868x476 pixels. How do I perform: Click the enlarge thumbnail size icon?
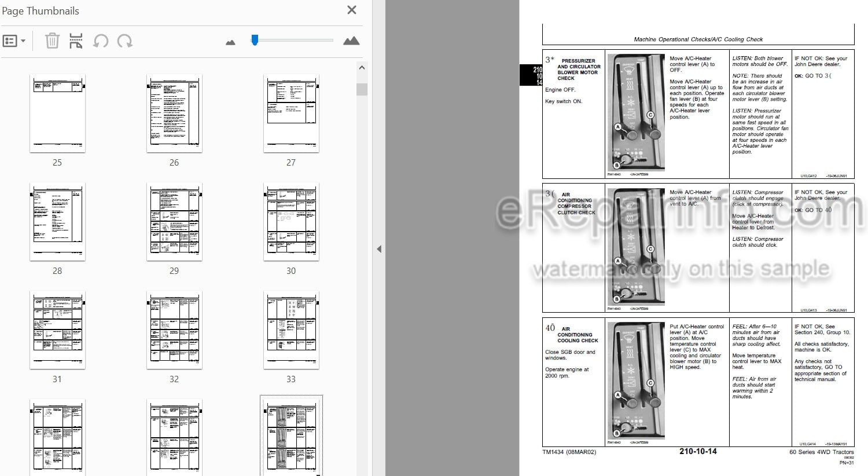(x=351, y=41)
